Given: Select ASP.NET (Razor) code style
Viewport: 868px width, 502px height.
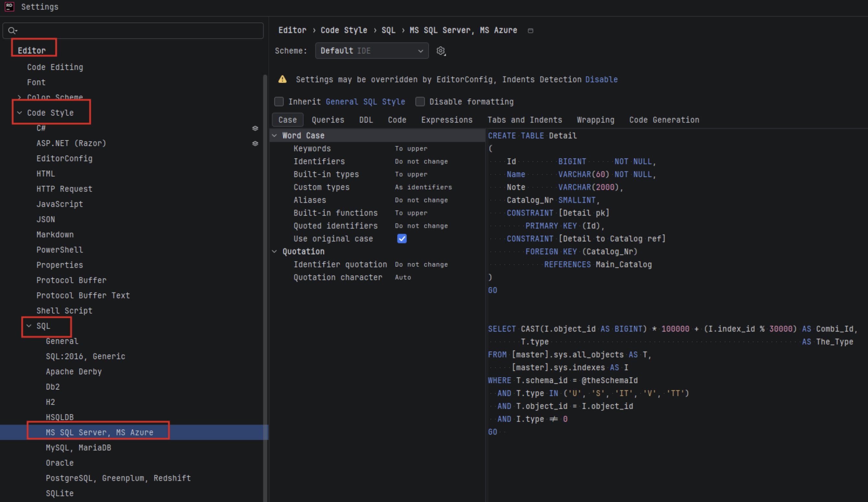Looking at the screenshot, I should pyautogui.click(x=71, y=143).
